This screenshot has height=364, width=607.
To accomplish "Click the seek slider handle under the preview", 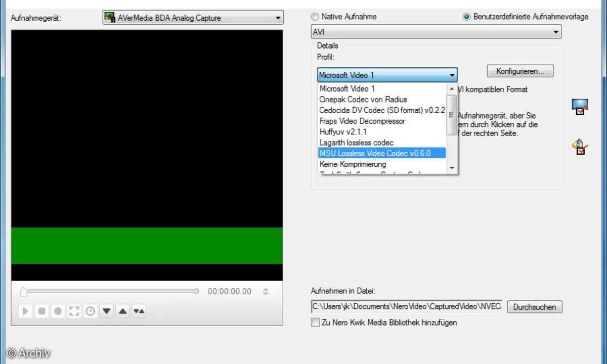I will click(23, 292).
